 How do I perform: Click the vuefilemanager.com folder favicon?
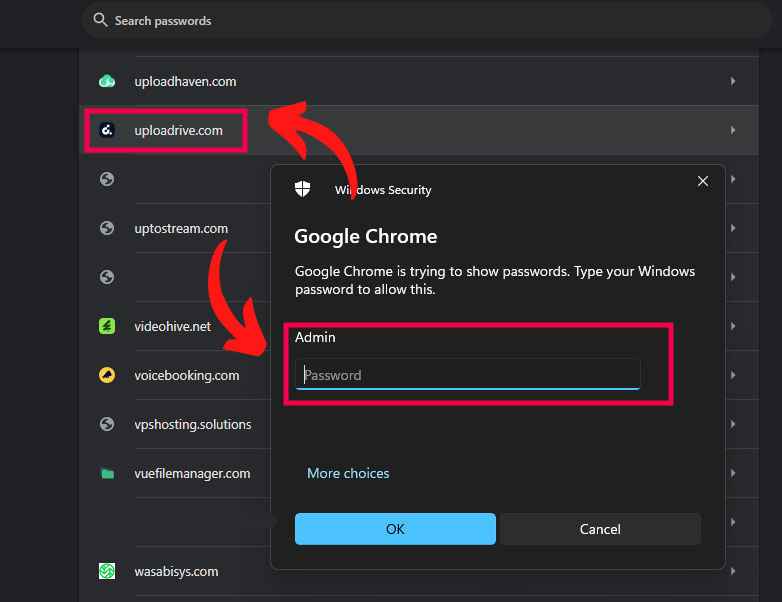click(x=107, y=473)
